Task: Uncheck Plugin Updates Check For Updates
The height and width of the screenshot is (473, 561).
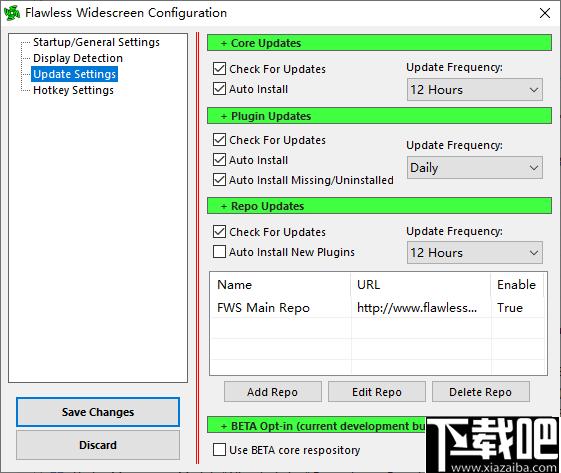Action: click(x=219, y=140)
